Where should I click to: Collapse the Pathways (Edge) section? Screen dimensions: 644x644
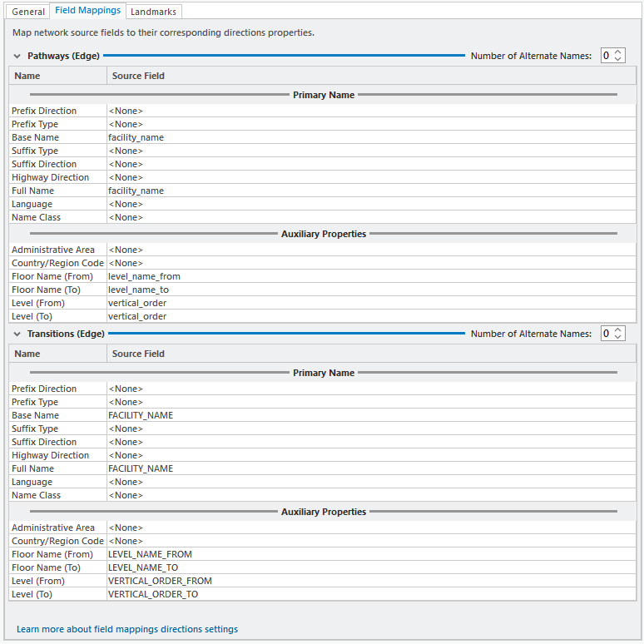coord(17,56)
